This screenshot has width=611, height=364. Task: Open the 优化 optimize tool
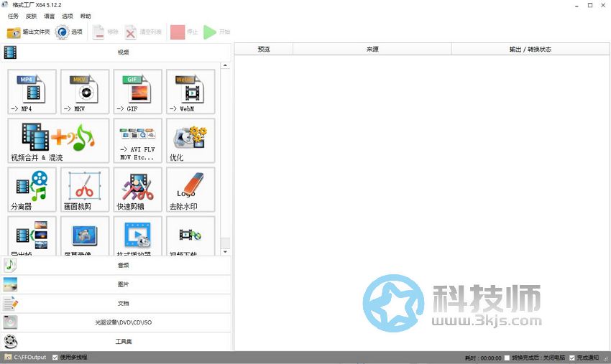click(190, 141)
